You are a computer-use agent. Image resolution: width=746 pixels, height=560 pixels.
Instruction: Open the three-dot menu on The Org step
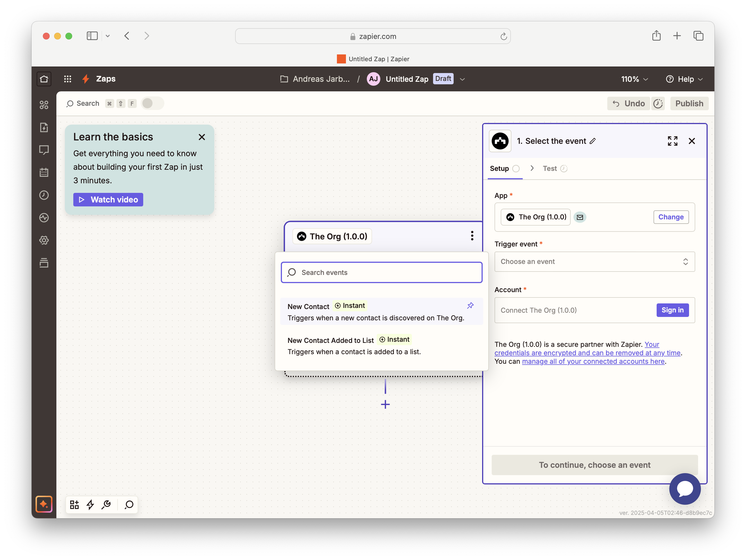coord(472,236)
